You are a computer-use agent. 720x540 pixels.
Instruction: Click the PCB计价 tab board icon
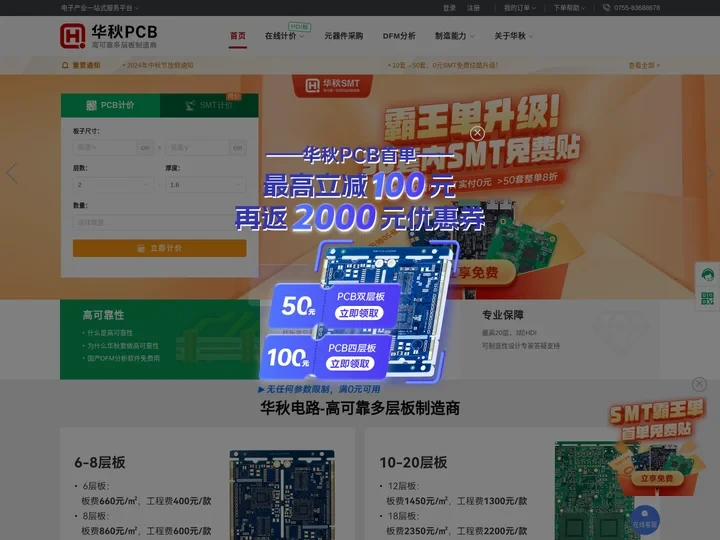point(91,105)
